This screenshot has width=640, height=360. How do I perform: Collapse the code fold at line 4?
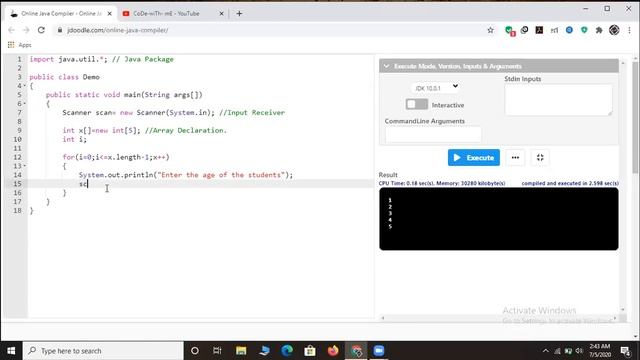[24, 86]
